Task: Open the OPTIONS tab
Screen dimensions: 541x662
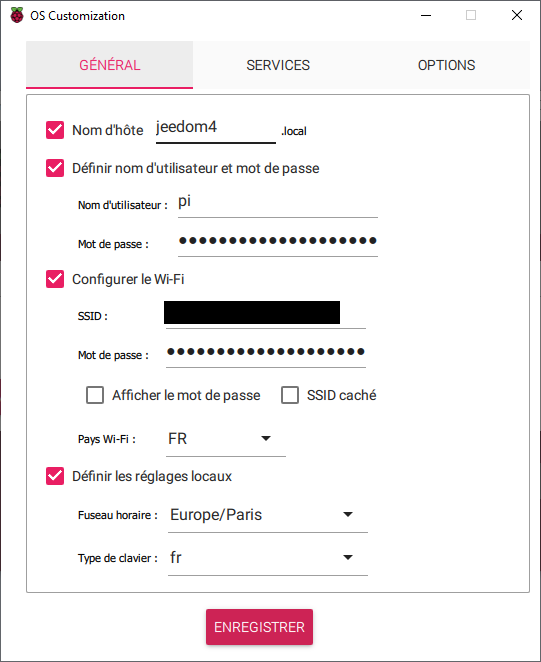Action: [446, 65]
